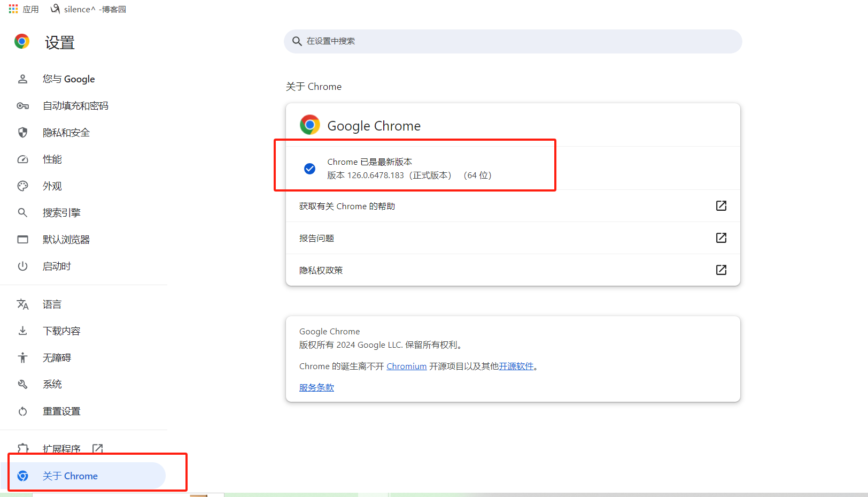Viewport: 868px width, 497px height.
Task: Click the speedometer icon for 性能
Action: pos(22,159)
